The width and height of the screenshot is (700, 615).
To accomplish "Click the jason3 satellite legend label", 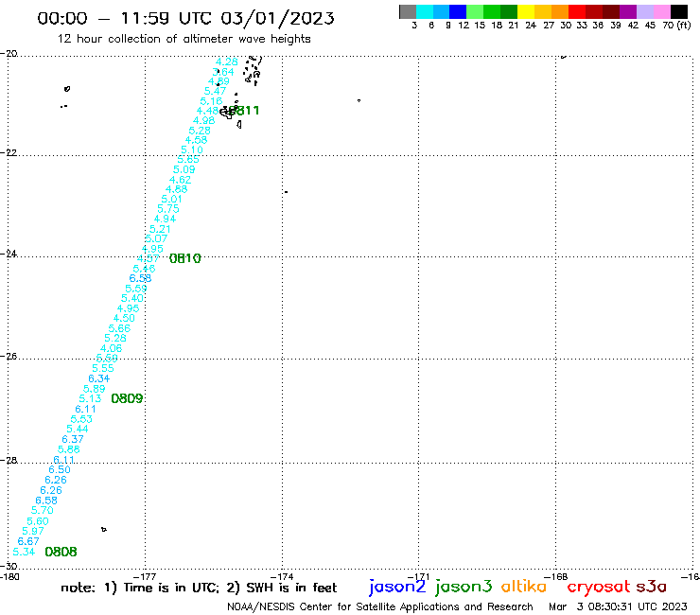I will click(464, 587).
